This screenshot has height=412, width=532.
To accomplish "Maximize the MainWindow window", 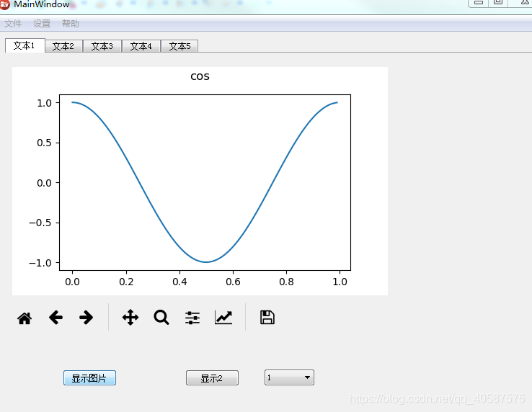I will click(498, 3).
